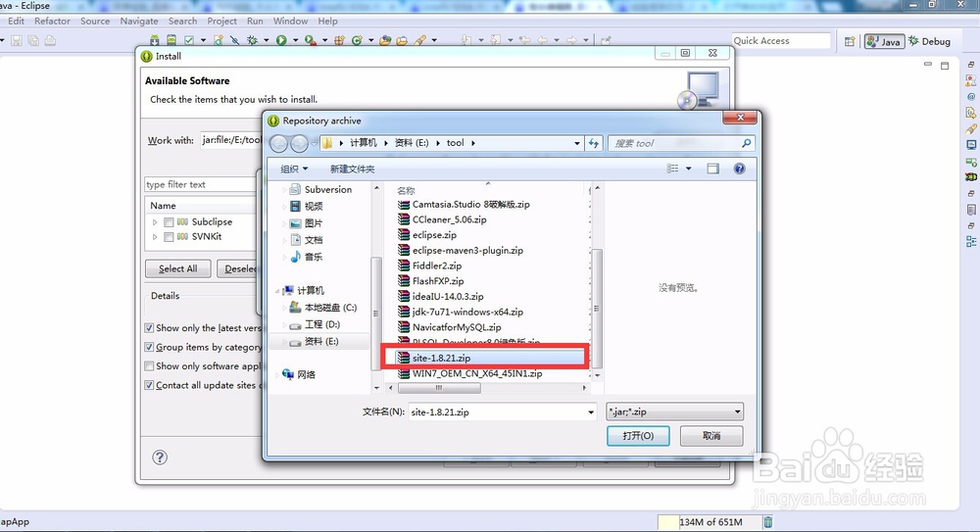Viewport: 980px width, 532px height.
Task: Toggle Show only the latest versions checkbox
Action: pyautogui.click(x=149, y=327)
